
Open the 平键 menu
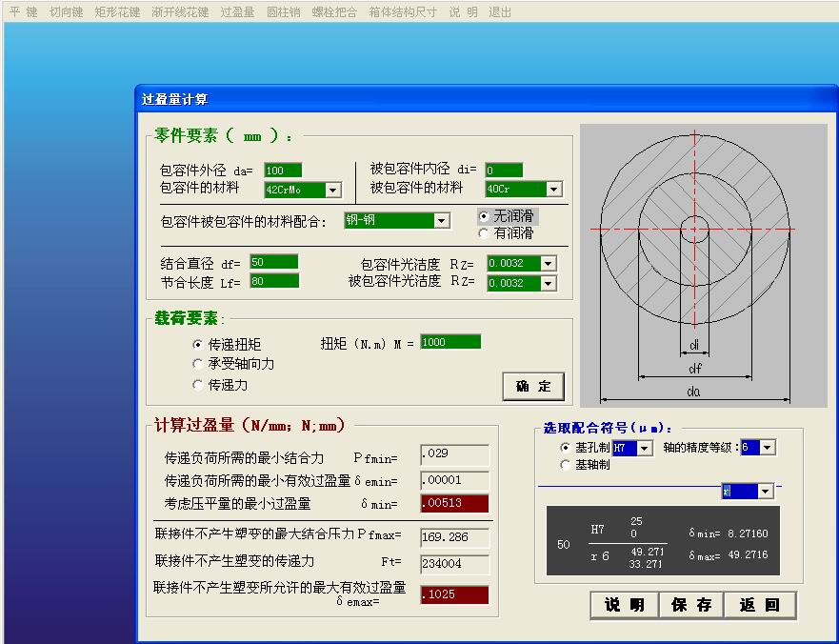click(24, 11)
